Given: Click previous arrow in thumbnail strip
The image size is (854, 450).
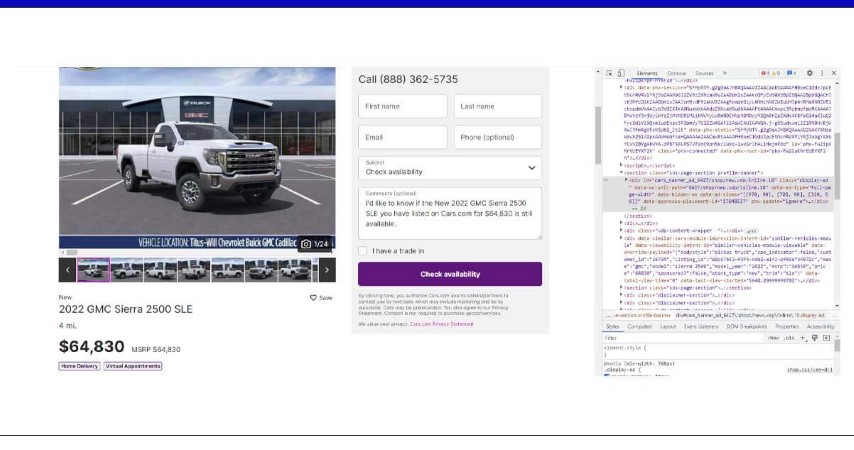Looking at the screenshot, I should [x=68, y=270].
